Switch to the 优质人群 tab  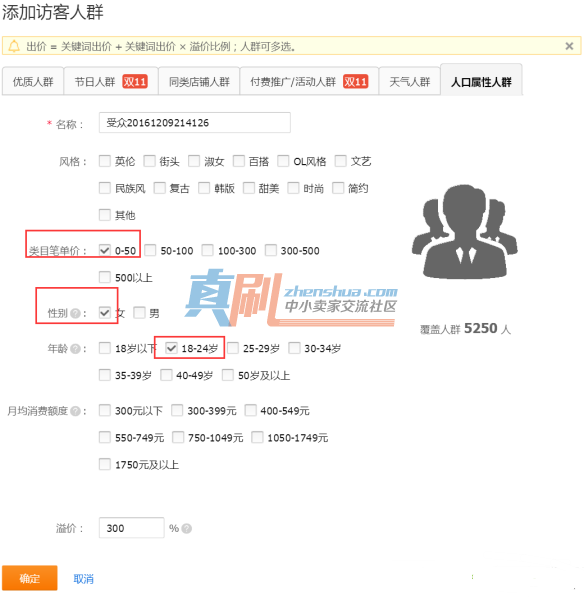tap(33, 81)
